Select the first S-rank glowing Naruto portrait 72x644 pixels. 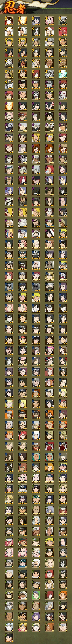click(9, 21)
